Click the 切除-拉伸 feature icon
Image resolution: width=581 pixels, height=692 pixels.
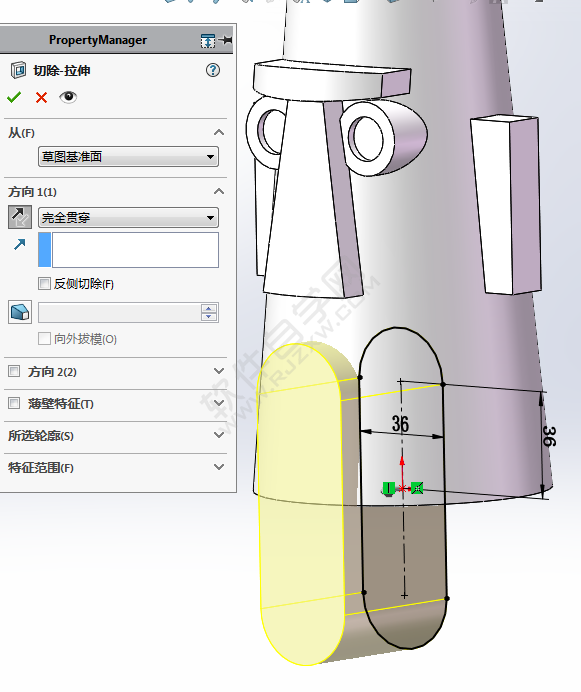tap(18, 70)
